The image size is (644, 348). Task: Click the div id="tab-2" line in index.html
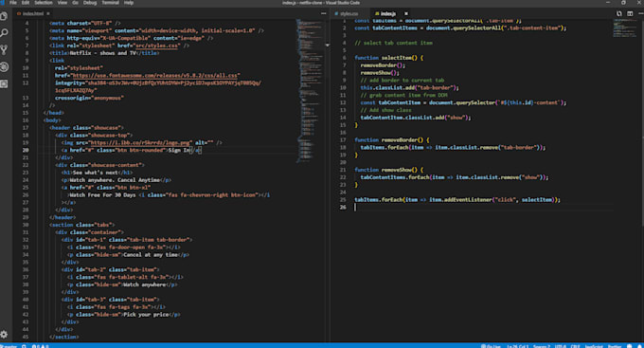tap(111, 270)
